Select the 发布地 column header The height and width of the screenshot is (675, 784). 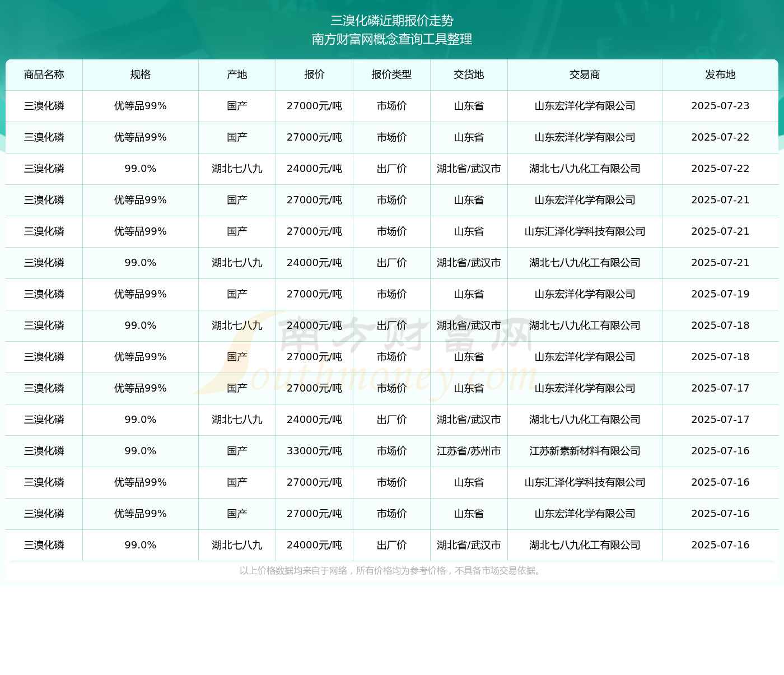tap(721, 75)
